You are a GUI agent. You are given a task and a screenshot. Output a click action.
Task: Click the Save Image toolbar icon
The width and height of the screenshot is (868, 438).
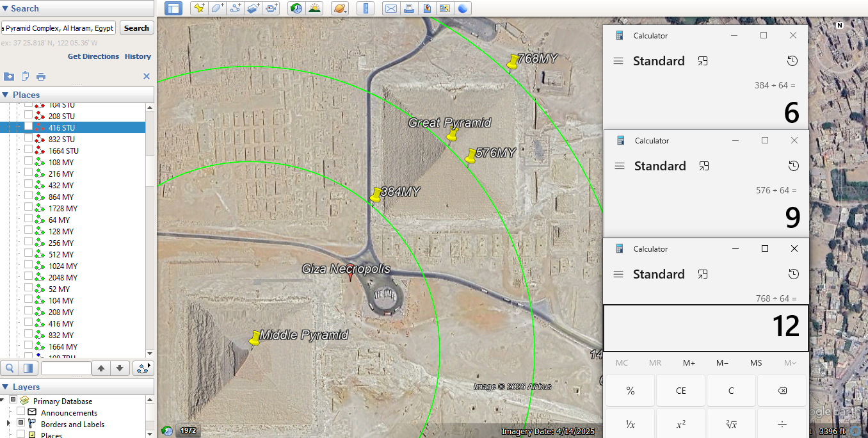(426, 8)
